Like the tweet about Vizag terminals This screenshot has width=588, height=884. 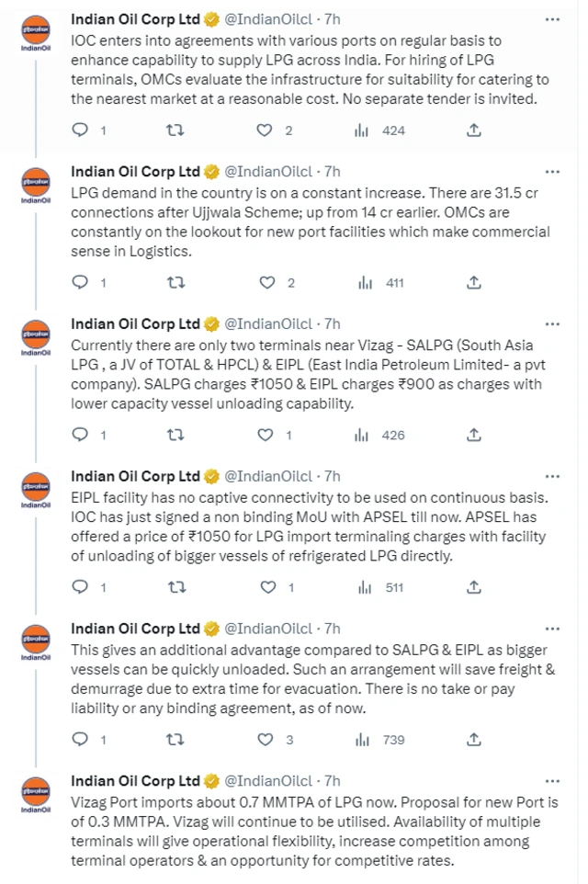[265, 435]
